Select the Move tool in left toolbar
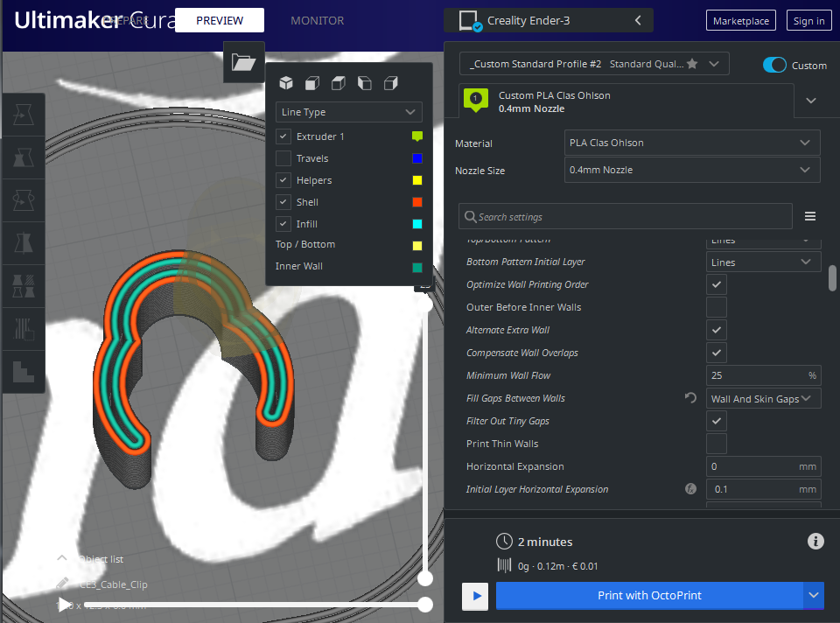 pyautogui.click(x=24, y=115)
